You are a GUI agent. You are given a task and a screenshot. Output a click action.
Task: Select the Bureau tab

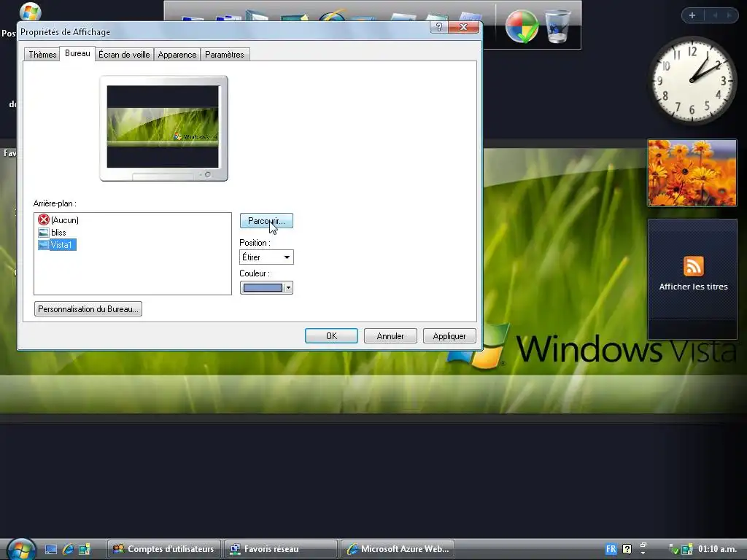click(x=77, y=53)
